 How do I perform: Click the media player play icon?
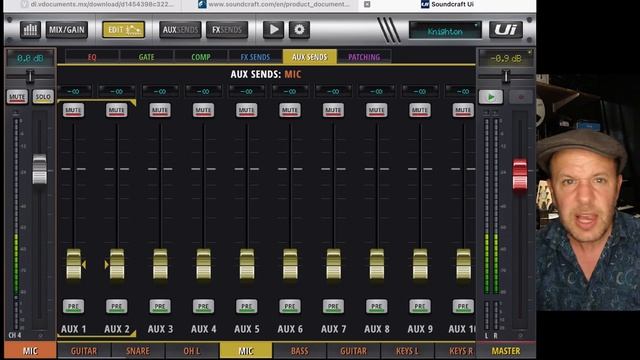pos(273,30)
